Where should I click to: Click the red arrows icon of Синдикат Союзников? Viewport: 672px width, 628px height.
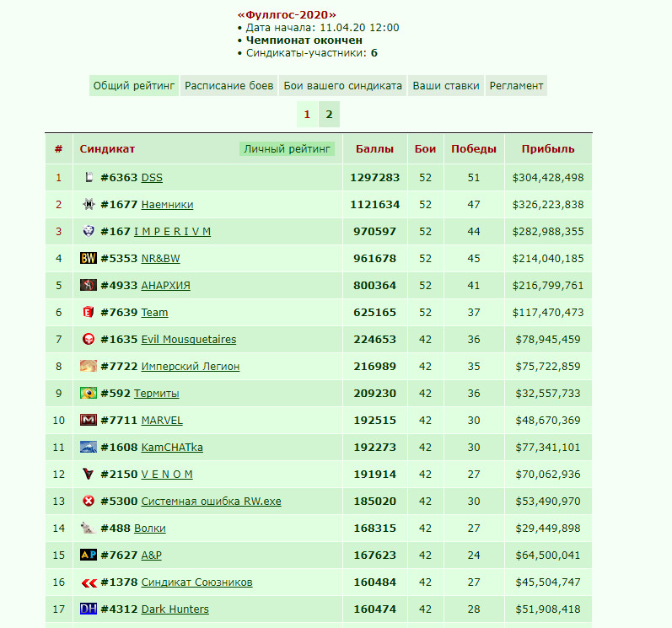click(89, 582)
